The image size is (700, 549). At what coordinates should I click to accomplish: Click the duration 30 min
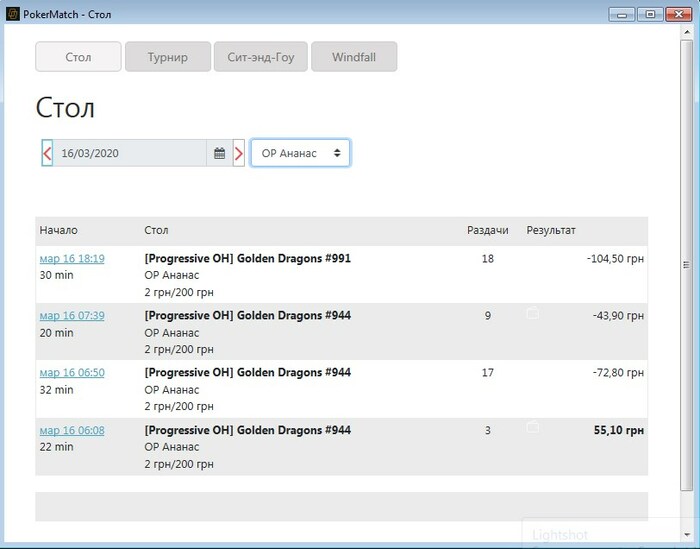click(56, 275)
